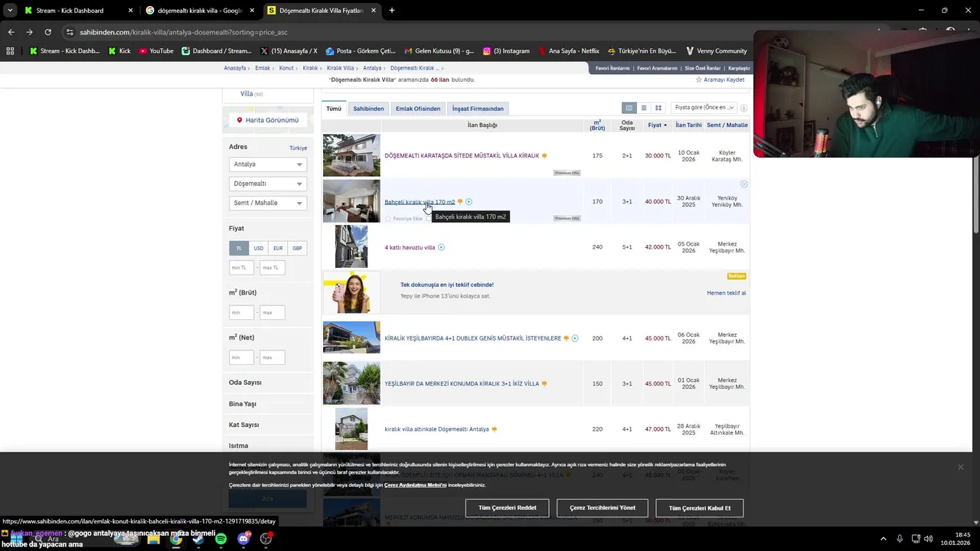This screenshot has height=551, width=980.
Task: Select GBP currency option
Action: [297, 248]
